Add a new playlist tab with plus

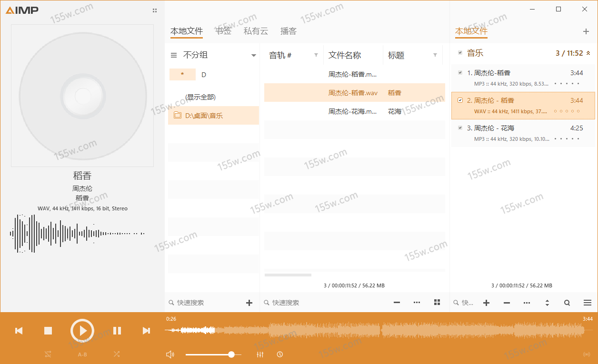[586, 31]
